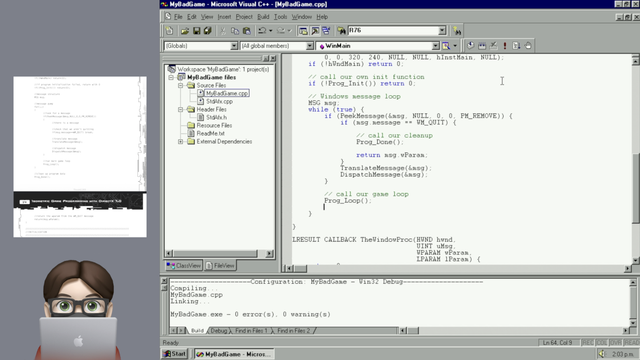Open the View menu
The image size is (640, 360).
click(207, 17)
